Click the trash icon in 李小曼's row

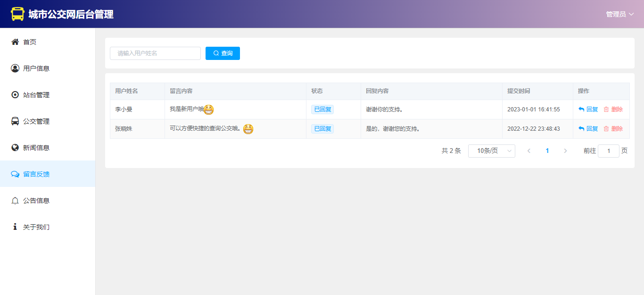606,110
